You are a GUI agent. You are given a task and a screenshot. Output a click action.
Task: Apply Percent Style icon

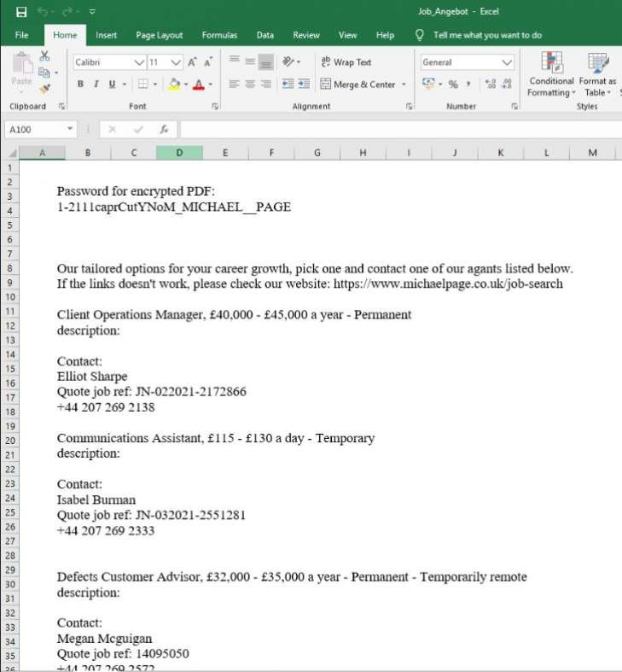coord(453,85)
